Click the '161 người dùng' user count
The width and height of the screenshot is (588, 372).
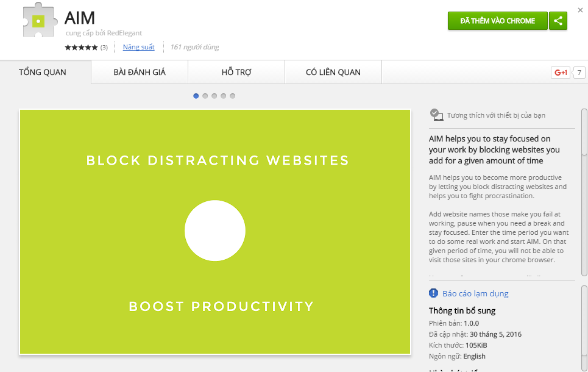pos(194,47)
